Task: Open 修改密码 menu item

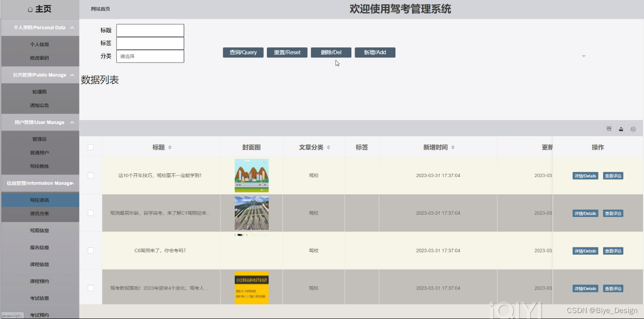Action: coord(40,58)
